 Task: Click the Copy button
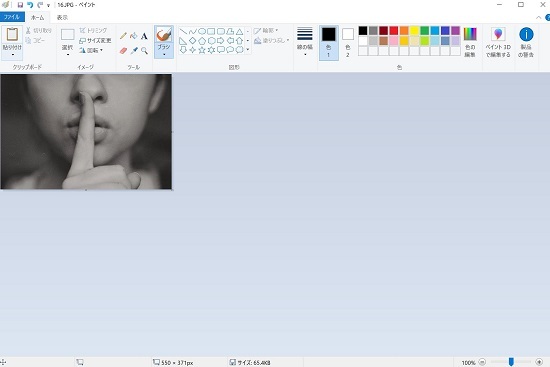(x=35, y=40)
